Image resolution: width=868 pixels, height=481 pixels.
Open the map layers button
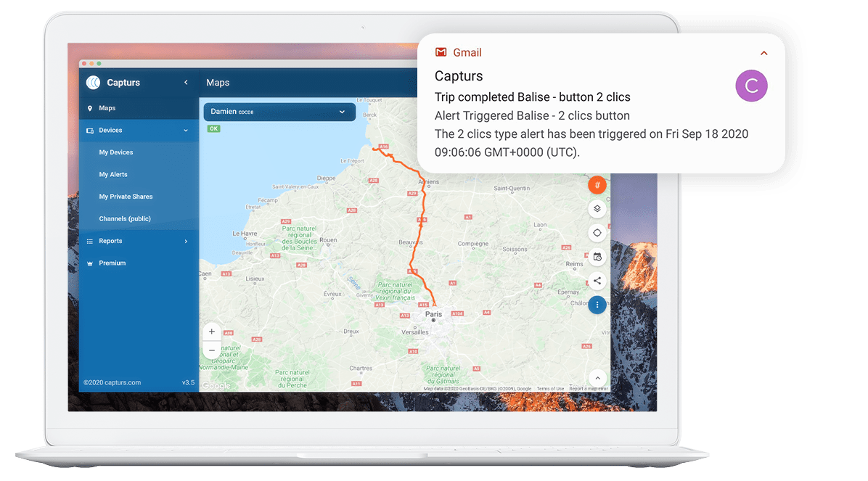(x=597, y=209)
